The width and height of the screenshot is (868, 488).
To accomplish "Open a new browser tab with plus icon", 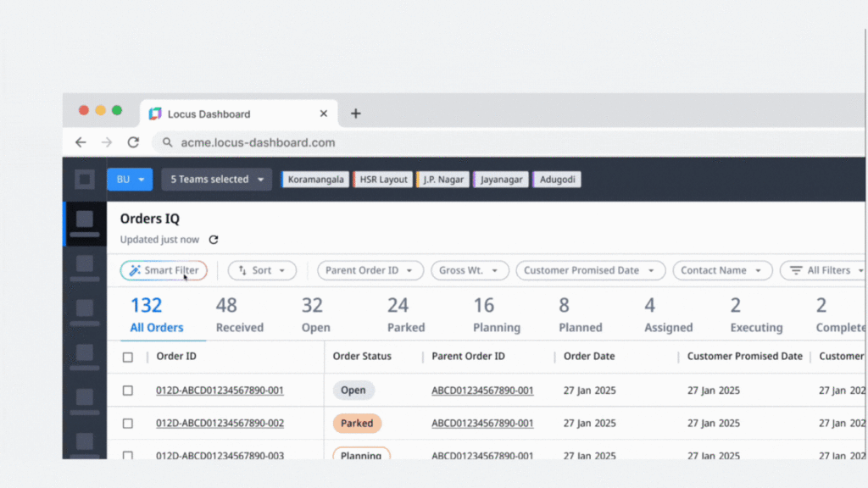I will (356, 114).
